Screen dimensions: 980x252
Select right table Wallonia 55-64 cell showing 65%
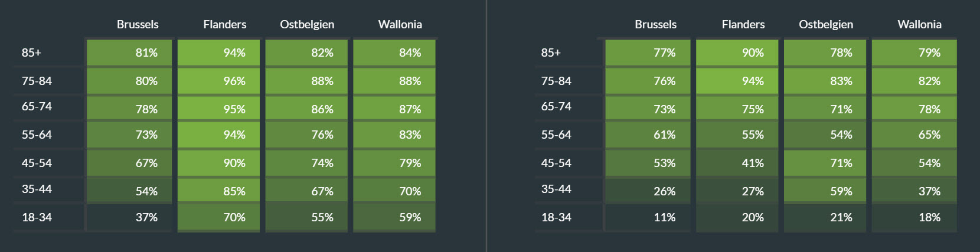pyautogui.click(x=914, y=135)
